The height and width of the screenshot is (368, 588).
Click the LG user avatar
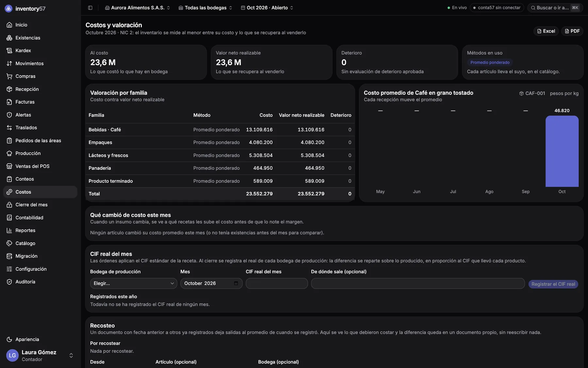[12, 355]
